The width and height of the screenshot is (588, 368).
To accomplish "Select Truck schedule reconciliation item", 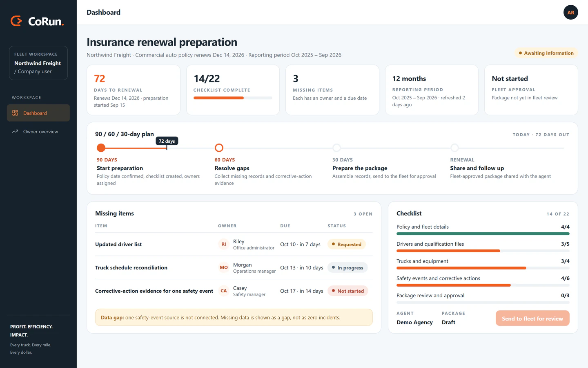I will coord(131,267).
